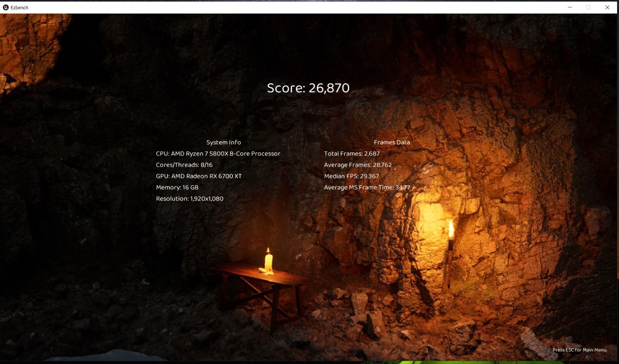The image size is (619, 364).
Task: Select the Score: 26,870 result
Action: click(308, 88)
